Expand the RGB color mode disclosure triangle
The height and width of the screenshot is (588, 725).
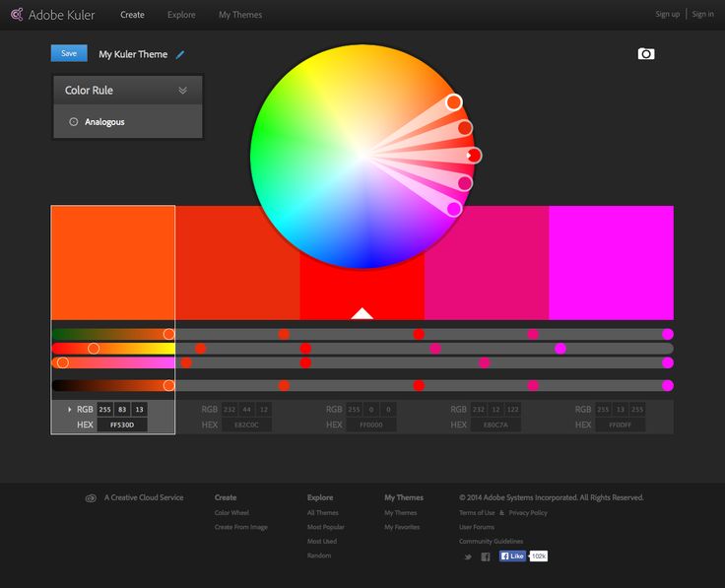coord(69,409)
